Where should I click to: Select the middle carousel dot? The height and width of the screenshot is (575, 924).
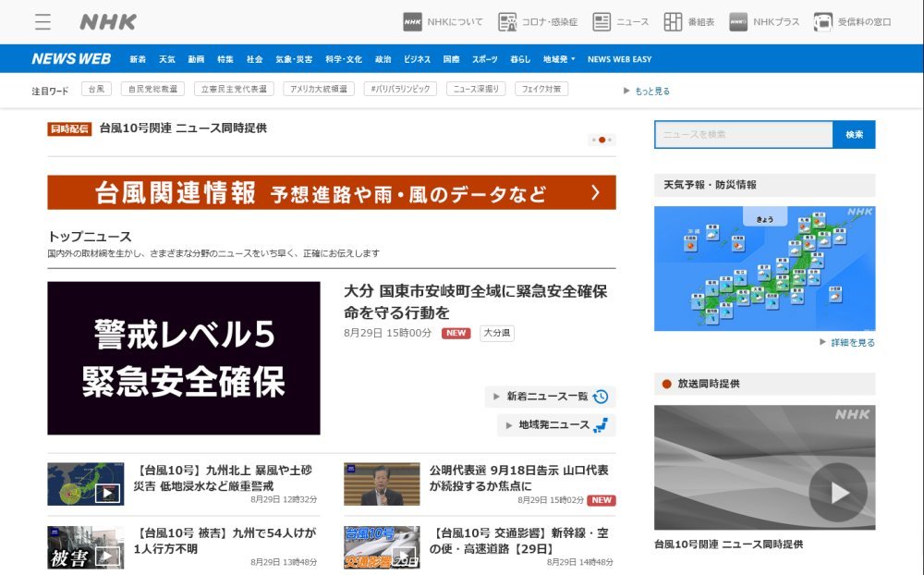tap(602, 140)
